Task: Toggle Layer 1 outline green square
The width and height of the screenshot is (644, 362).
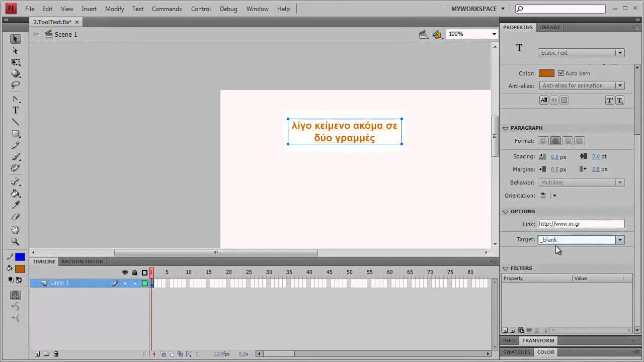Action: pyautogui.click(x=144, y=284)
